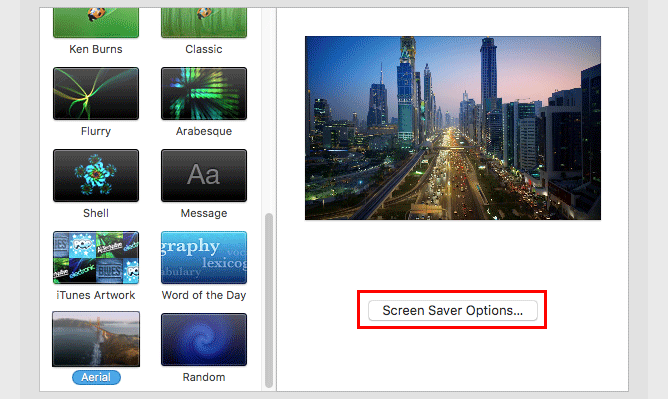
Task: Select the Ken Burns screen saver thumbnail
Action: [96, 23]
